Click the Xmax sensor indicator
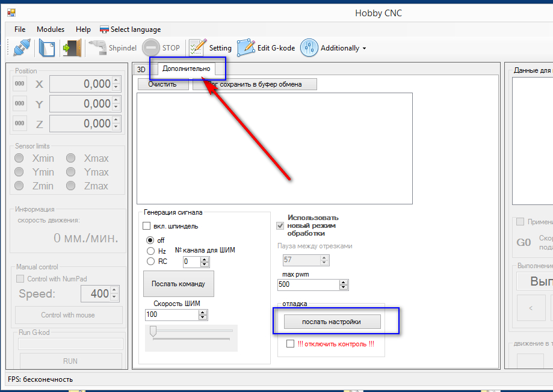 point(71,158)
